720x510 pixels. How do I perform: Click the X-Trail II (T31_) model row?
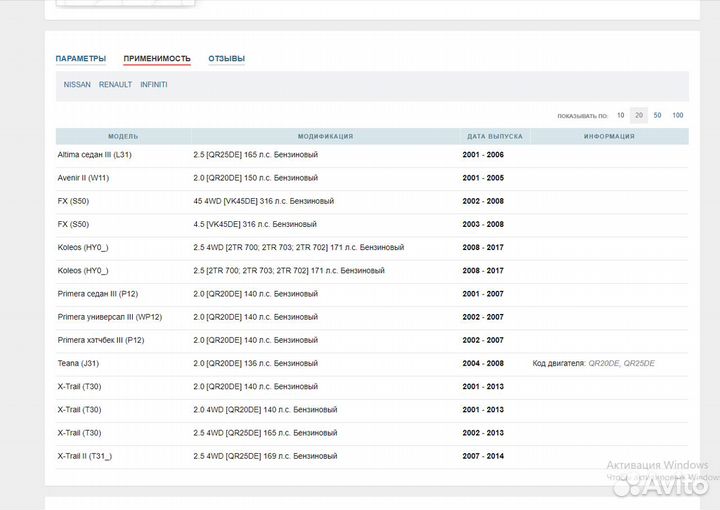click(85, 456)
